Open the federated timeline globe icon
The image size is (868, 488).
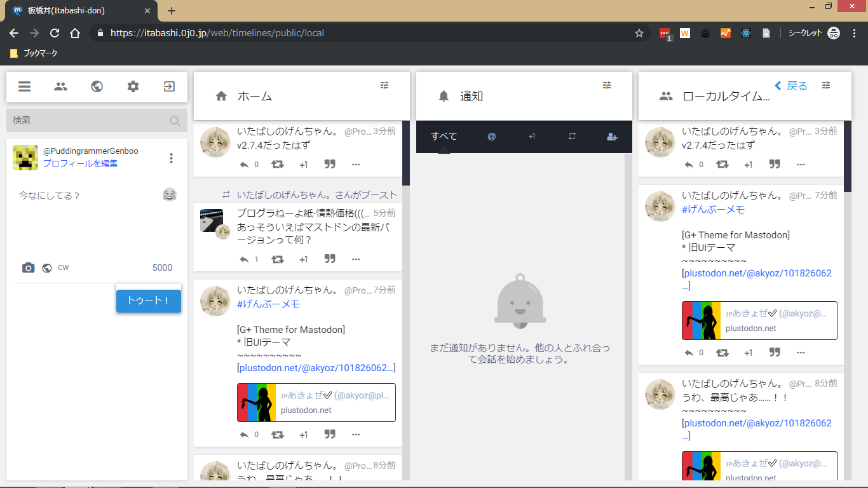point(97,87)
